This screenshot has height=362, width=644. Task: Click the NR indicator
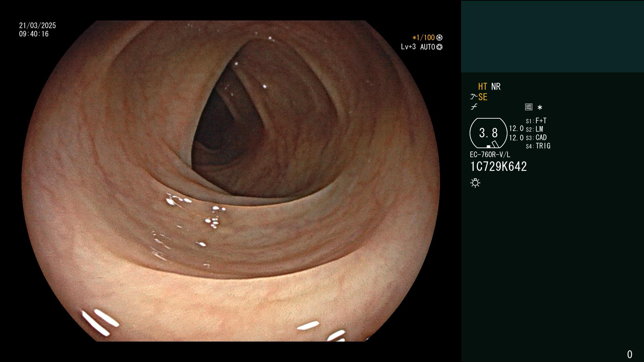click(496, 86)
